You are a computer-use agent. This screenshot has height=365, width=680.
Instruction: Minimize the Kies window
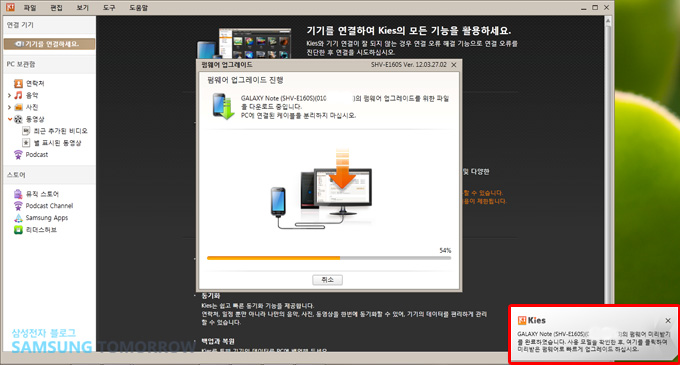[583, 8]
